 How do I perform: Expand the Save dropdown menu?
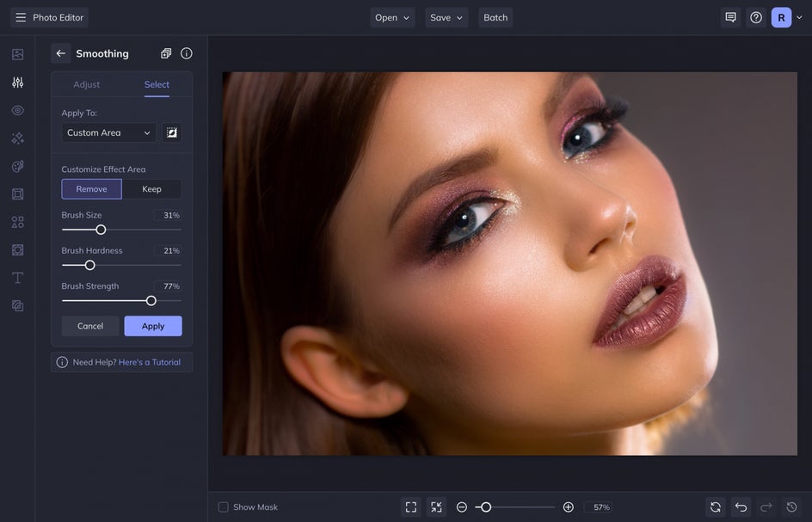pyautogui.click(x=446, y=17)
